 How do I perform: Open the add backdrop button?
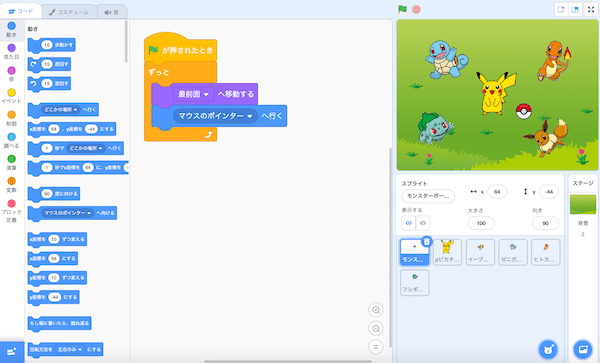tap(582, 349)
